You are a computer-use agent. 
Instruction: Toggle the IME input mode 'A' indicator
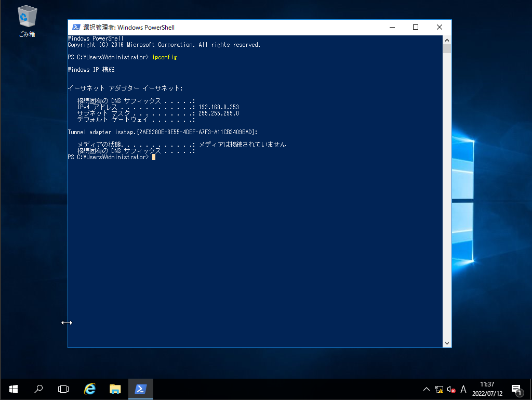tap(463, 390)
